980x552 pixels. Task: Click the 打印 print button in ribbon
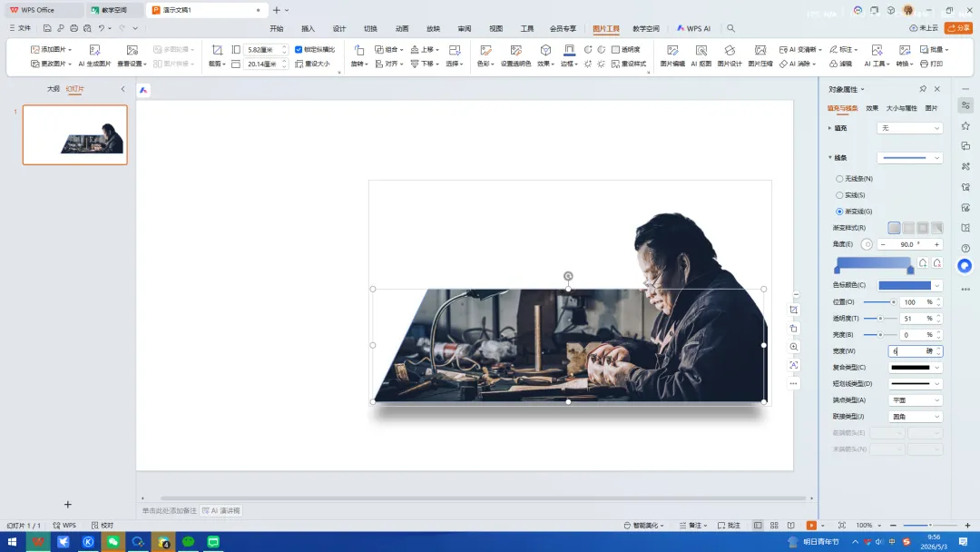point(931,64)
